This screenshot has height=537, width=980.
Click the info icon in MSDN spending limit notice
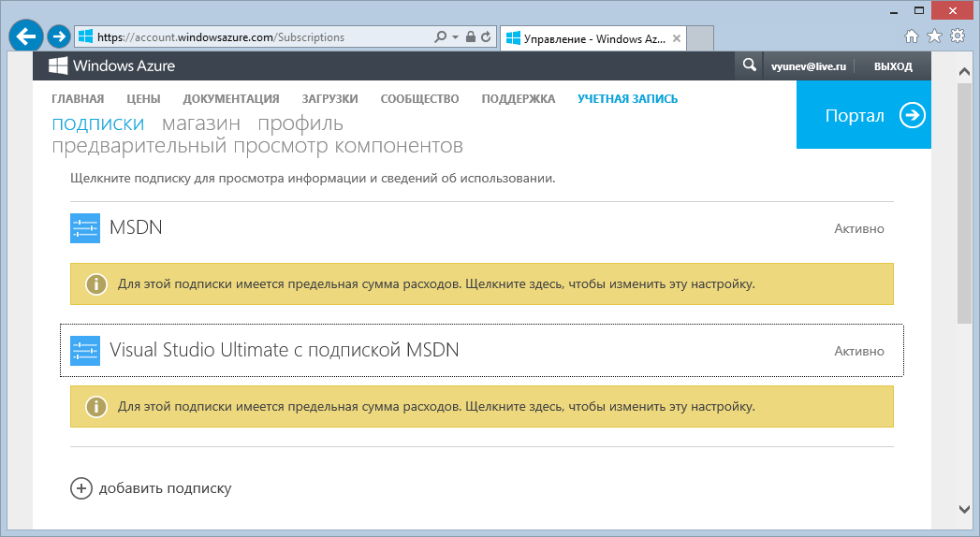[96, 284]
